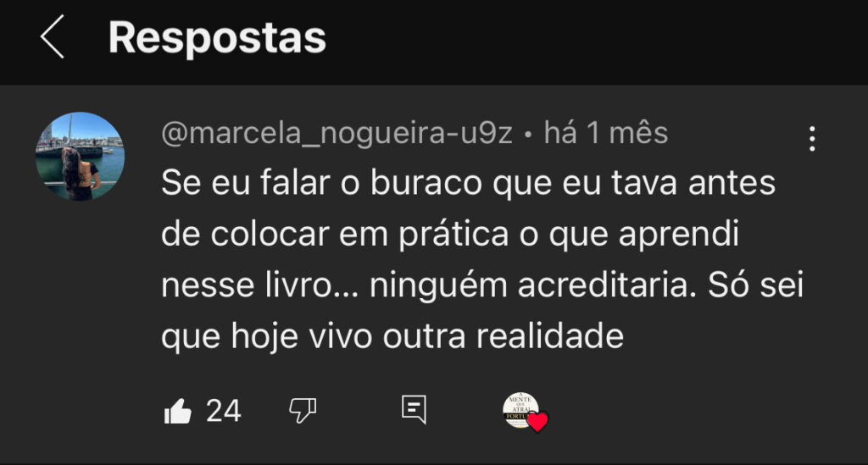Click the red creator heart badge
The height and width of the screenshot is (465, 868).
537,422
